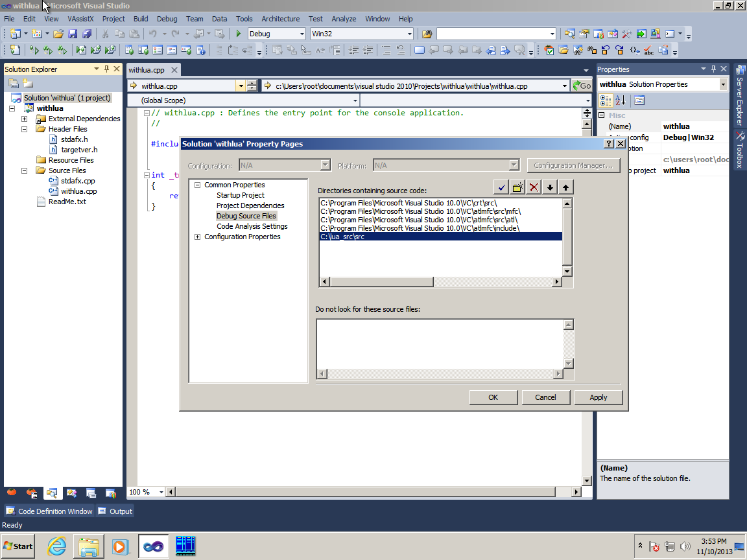Open the 100 % zoom dropdown
The width and height of the screenshot is (747, 560).
coord(161,492)
